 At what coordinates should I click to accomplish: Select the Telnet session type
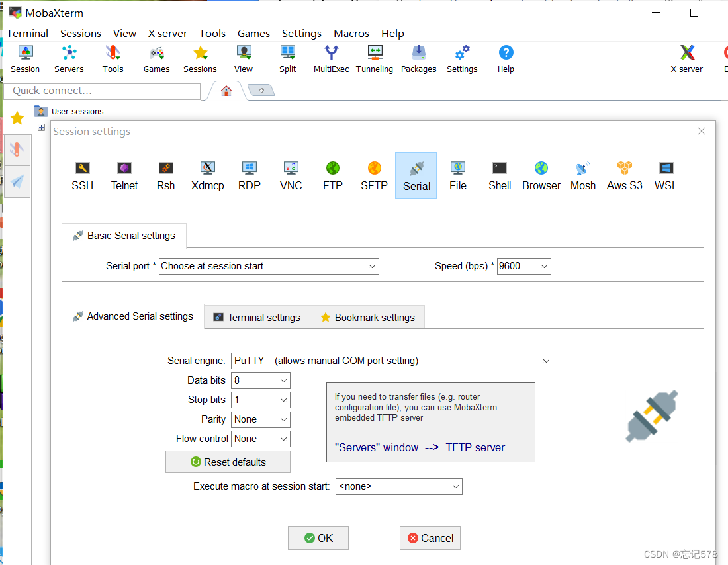124,175
